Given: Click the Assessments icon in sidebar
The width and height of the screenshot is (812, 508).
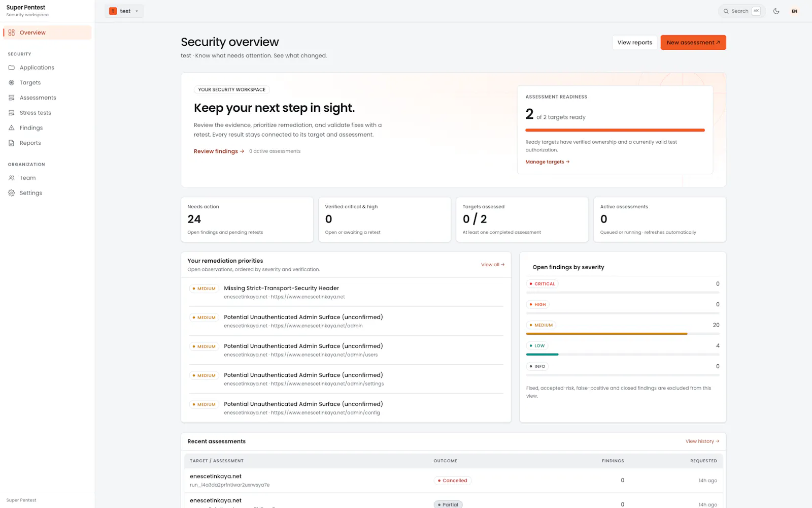Looking at the screenshot, I should click(x=11, y=98).
